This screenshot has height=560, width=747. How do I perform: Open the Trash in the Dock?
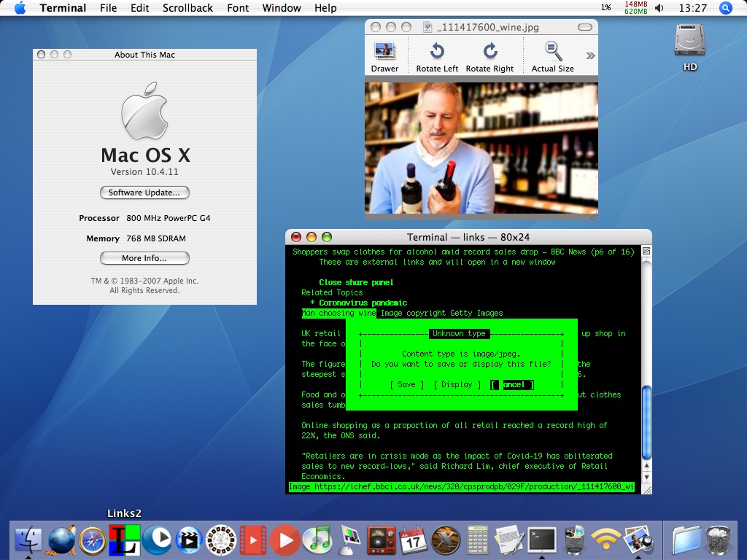pos(718,540)
